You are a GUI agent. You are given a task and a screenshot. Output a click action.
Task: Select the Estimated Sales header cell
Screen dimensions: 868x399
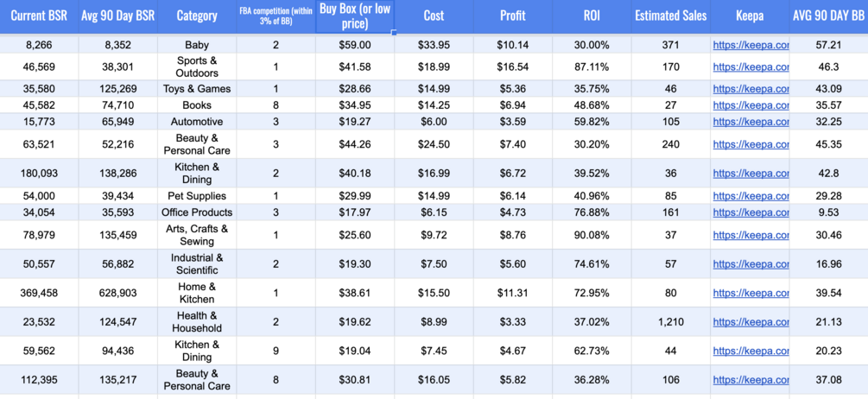point(670,16)
